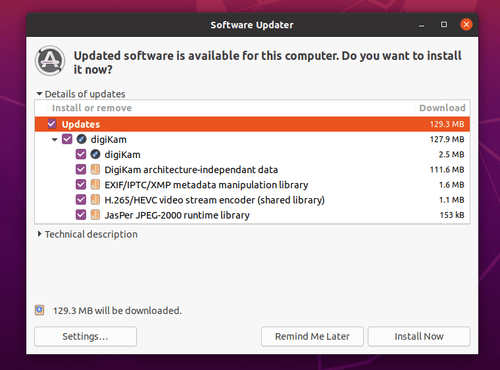
Task: Click the digiKam group icon
Action: click(81, 139)
